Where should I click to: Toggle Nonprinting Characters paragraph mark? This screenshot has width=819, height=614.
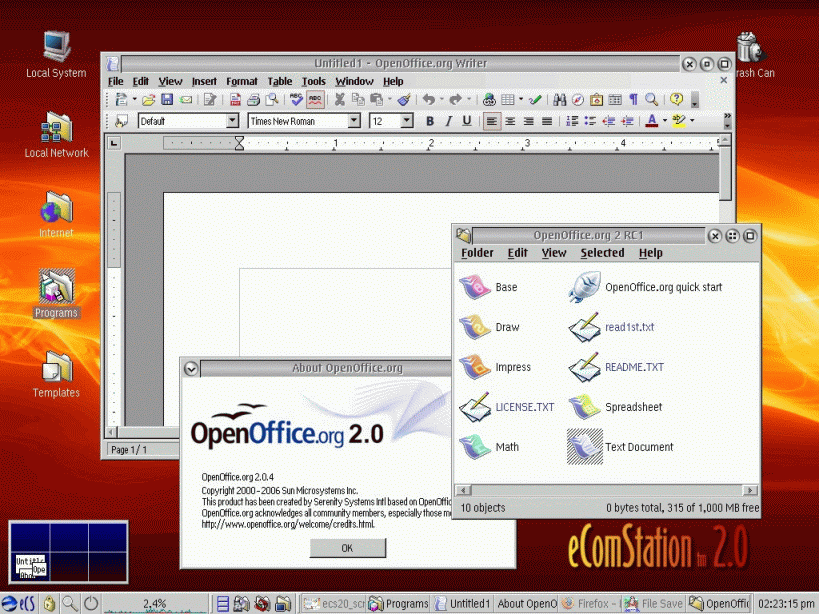coord(633,99)
